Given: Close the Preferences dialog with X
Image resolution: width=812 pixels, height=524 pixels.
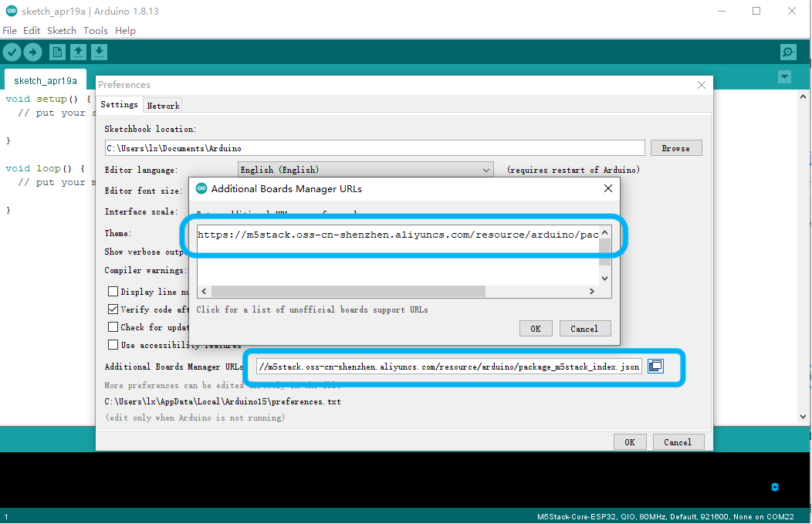Looking at the screenshot, I should point(701,85).
